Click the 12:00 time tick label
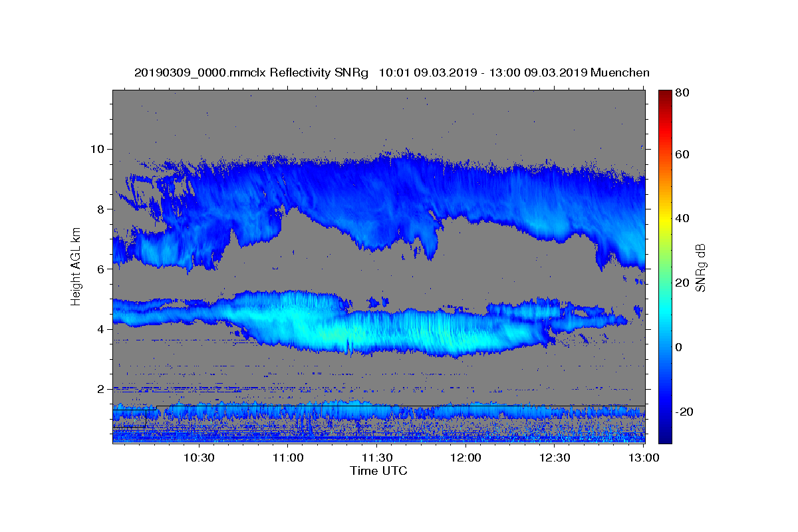Viewport: 798px width, 532px height. coord(465,458)
